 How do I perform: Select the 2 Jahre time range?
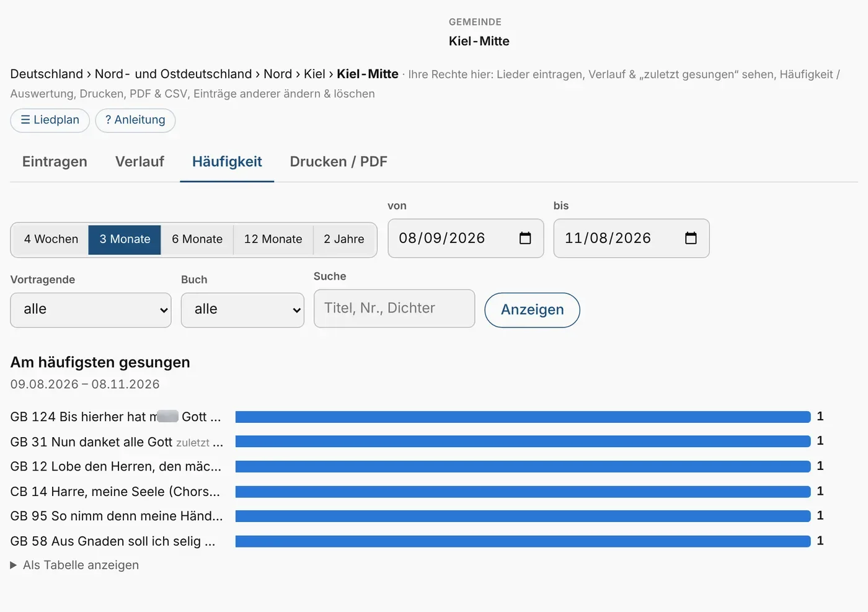click(344, 239)
